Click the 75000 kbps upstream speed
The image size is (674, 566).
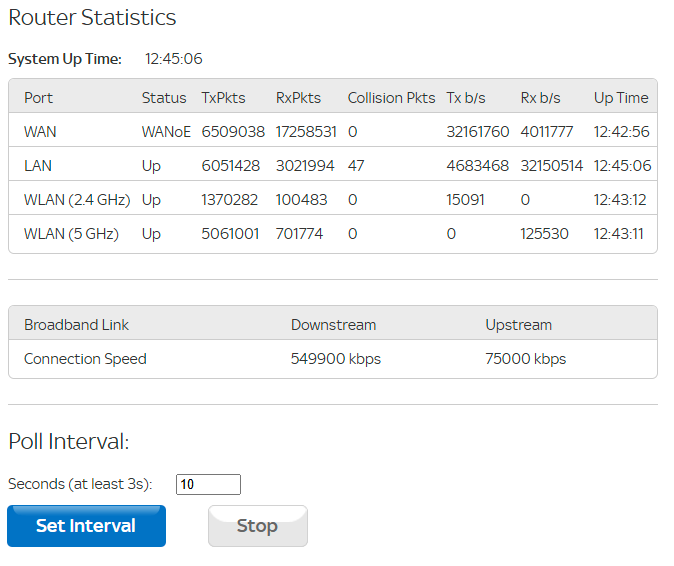(526, 359)
